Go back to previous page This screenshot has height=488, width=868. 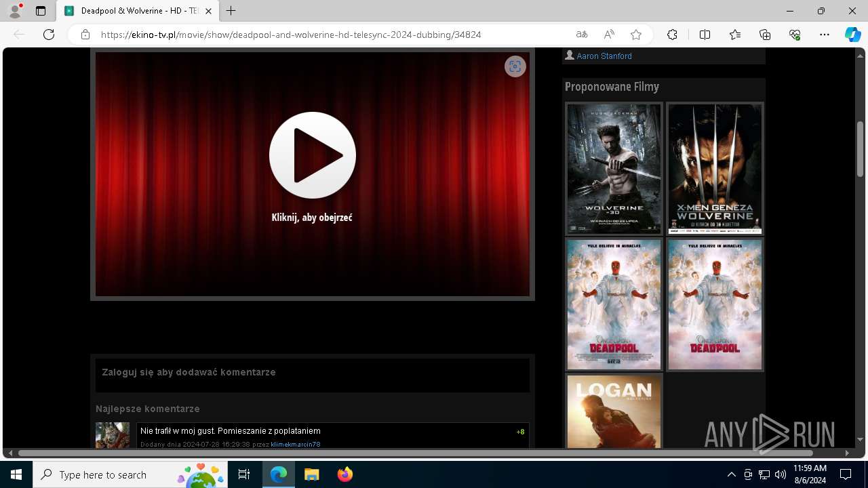coord(19,35)
